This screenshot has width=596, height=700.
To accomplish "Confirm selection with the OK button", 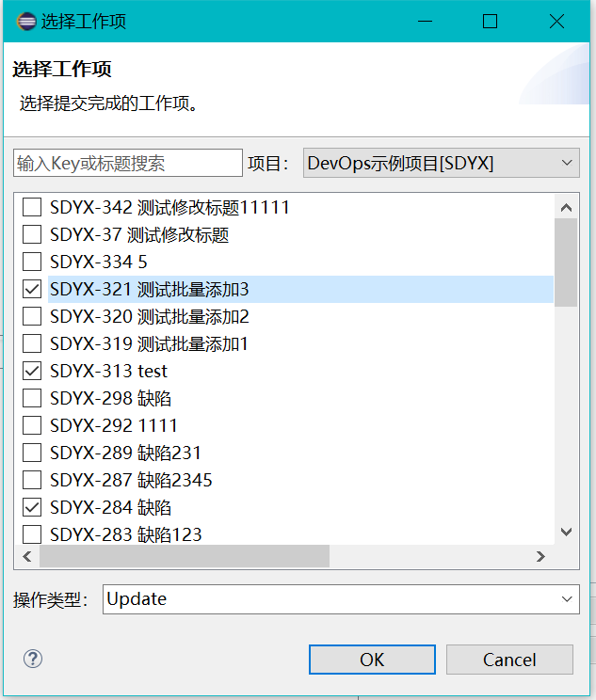I will pos(372,660).
